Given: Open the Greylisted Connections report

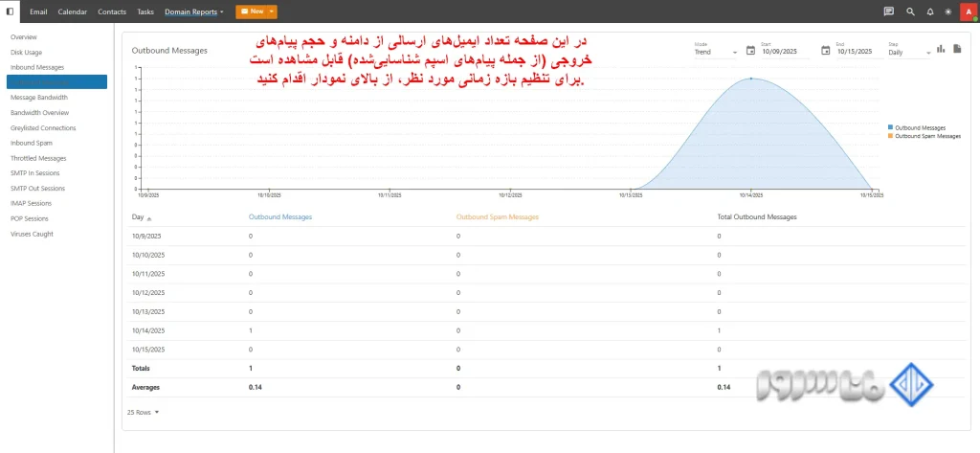Looking at the screenshot, I should click(x=43, y=127).
